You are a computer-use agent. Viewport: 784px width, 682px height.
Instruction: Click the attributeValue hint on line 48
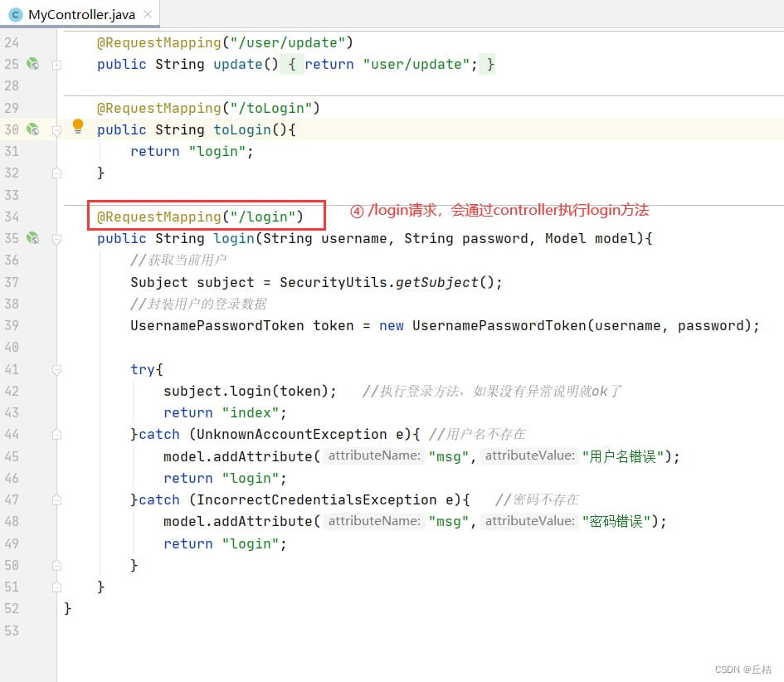pyautogui.click(x=529, y=521)
